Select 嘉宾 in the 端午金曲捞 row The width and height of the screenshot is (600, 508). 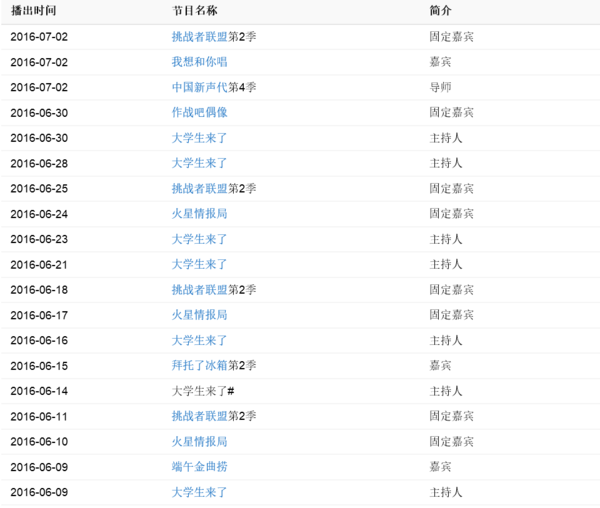[440, 467]
